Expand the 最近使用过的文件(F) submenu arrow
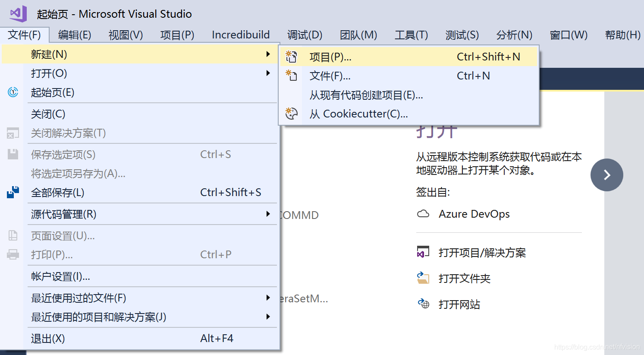The height and width of the screenshot is (355, 644). click(x=268, y=298)
